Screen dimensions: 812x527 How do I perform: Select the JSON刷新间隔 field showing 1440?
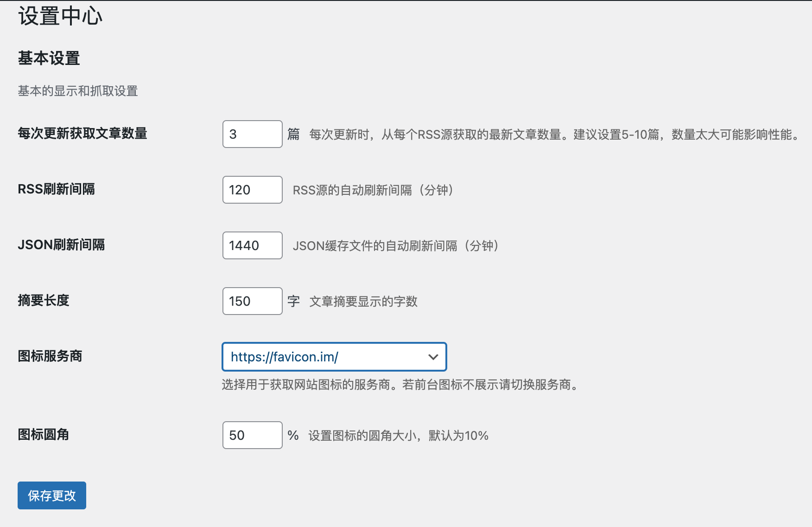coord(252,245)
